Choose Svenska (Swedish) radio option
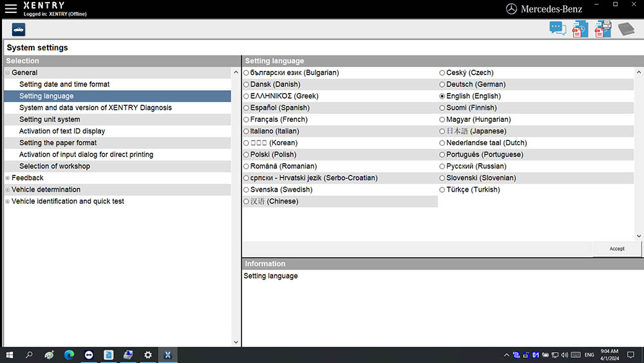 (x=246, y=190)
